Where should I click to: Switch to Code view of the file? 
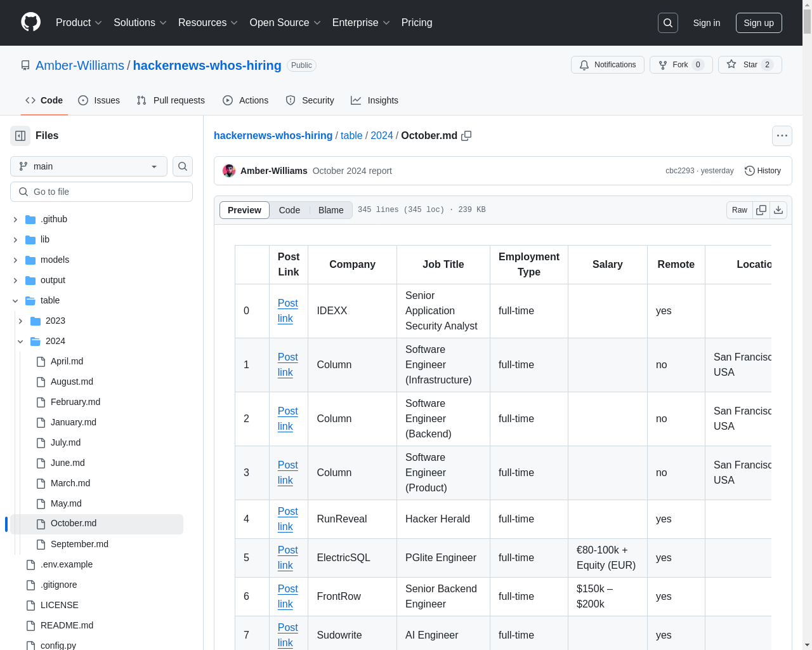(289, 210)
